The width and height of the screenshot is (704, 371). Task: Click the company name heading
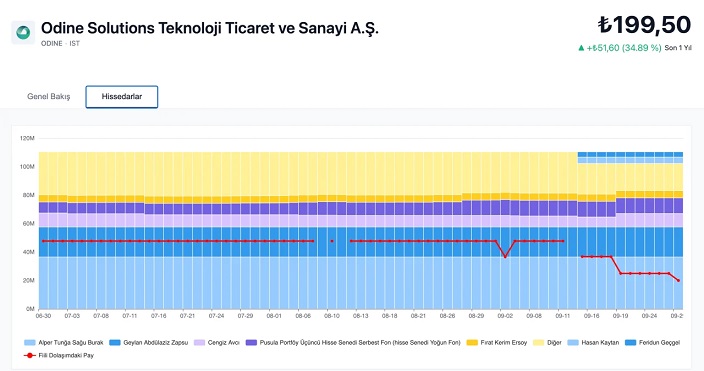click(210, 28)
